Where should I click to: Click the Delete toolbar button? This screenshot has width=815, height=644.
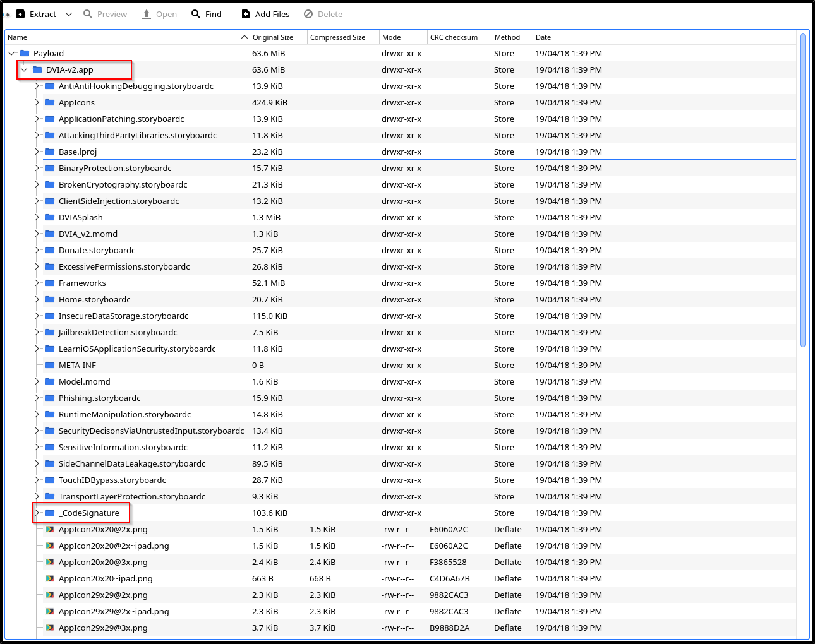coord(323,14)
